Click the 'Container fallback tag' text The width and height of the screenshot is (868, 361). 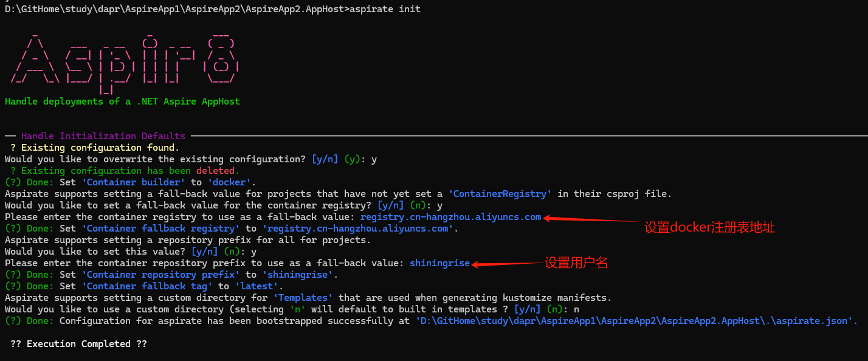pyautogui.click(x=147, y=286)
